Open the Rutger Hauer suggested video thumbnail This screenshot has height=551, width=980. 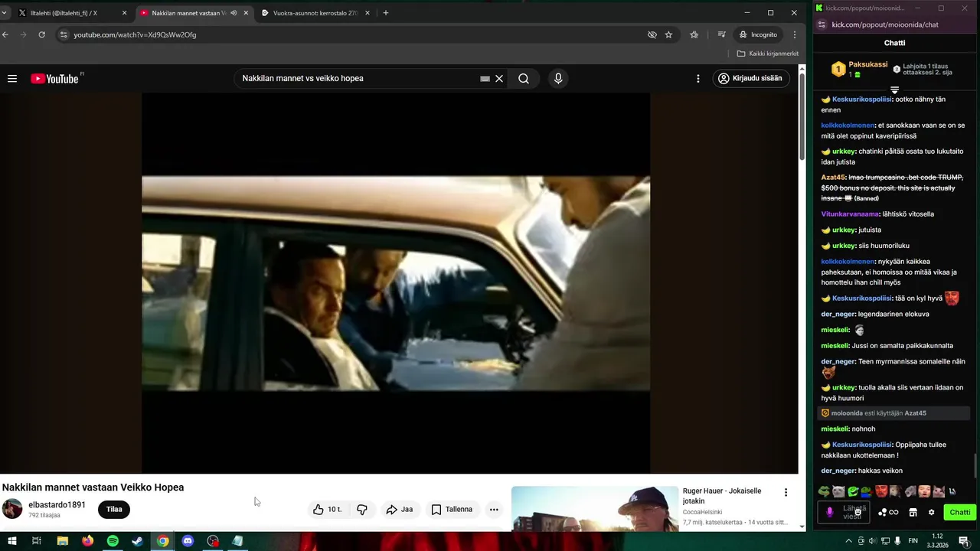tap(595, 508)
